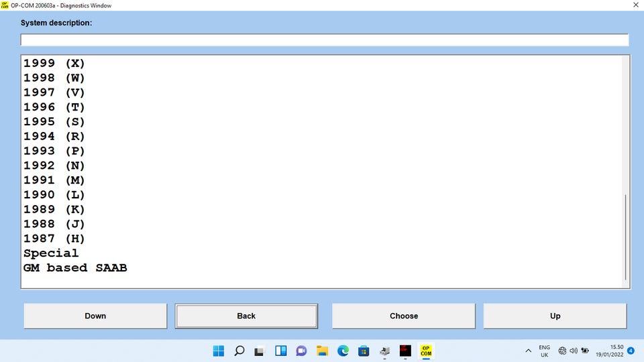Open taskbar Search
The height and width of the screenshot is (362, 644).
(239, 351)
